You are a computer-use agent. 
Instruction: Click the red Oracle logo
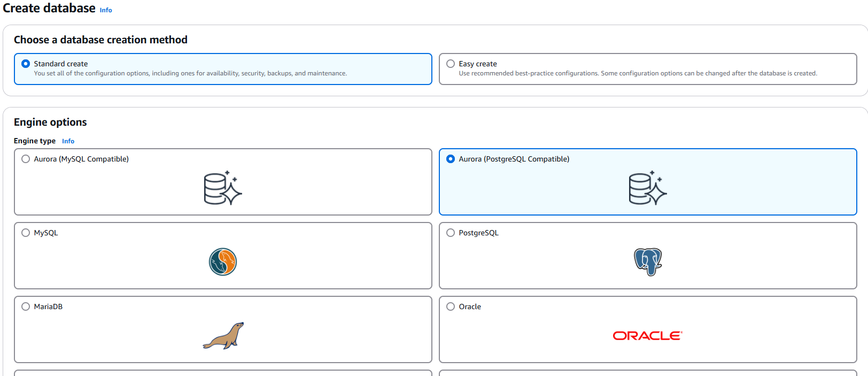(x=648, y=335)
